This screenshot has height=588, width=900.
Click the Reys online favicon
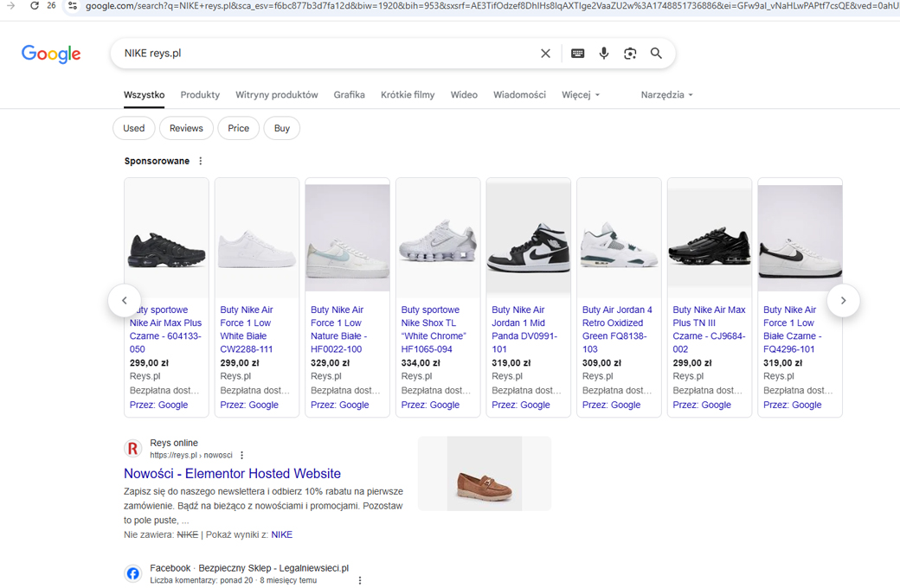pyautogui.click(x=133, y=449)
